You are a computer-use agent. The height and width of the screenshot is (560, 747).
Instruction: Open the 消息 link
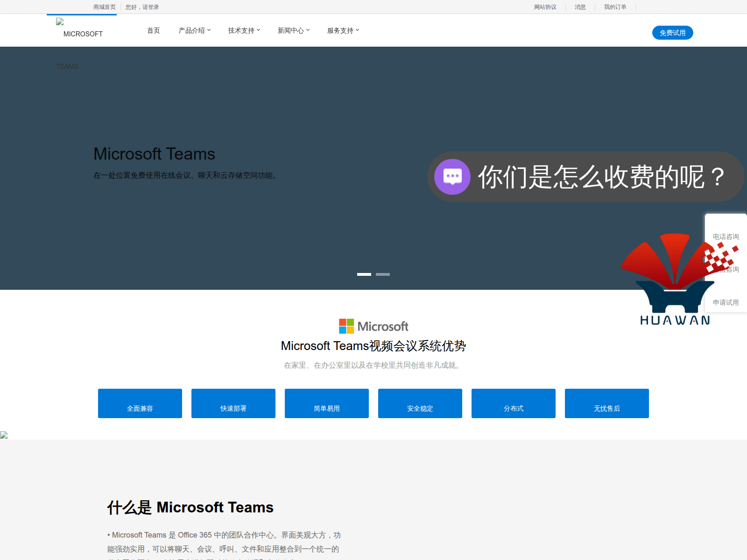(x=580, y=7)
